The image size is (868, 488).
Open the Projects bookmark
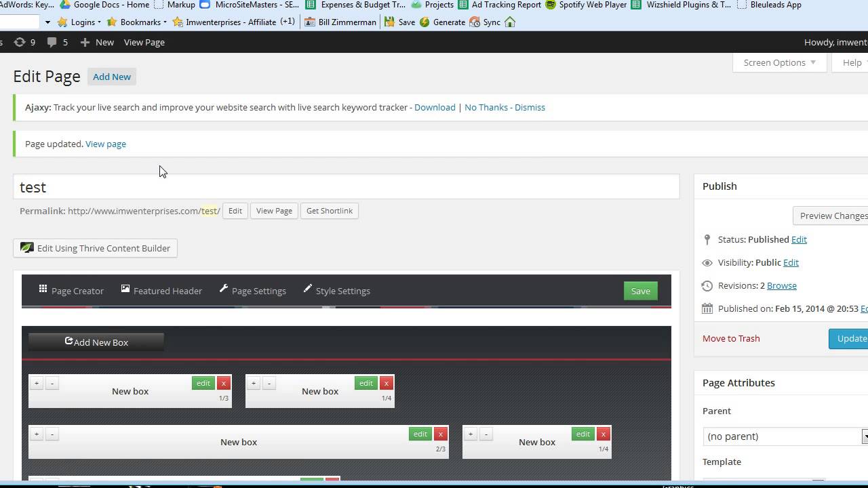click(x=432, y=5)
